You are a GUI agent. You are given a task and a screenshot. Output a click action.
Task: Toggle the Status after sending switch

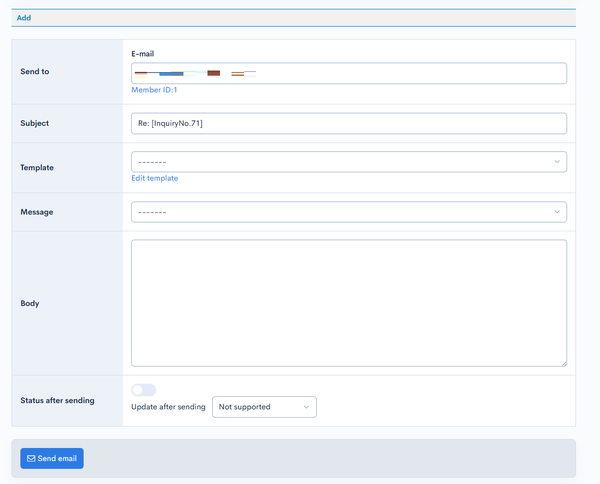click(143, 390)
